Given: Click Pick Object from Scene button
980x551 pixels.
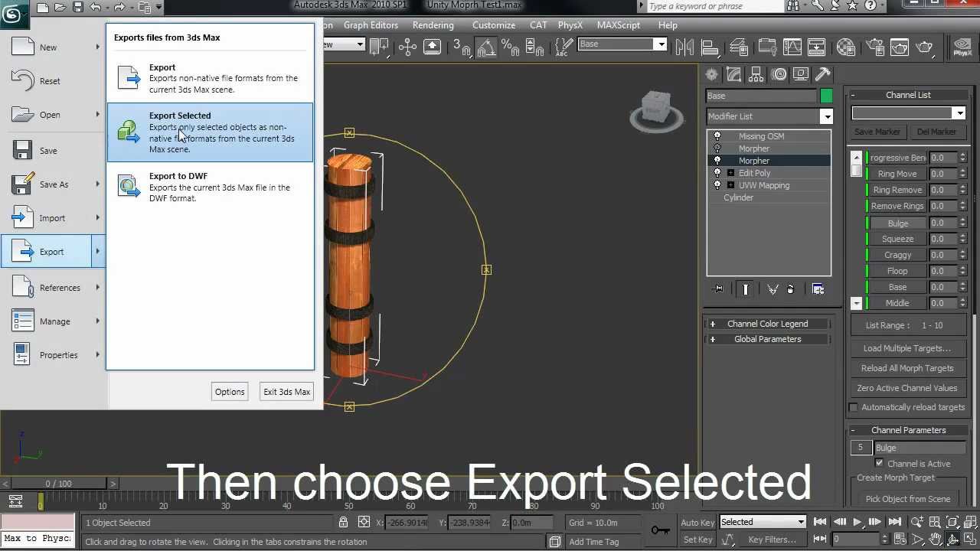Looking at the screenshot, I should pos(907,499).
